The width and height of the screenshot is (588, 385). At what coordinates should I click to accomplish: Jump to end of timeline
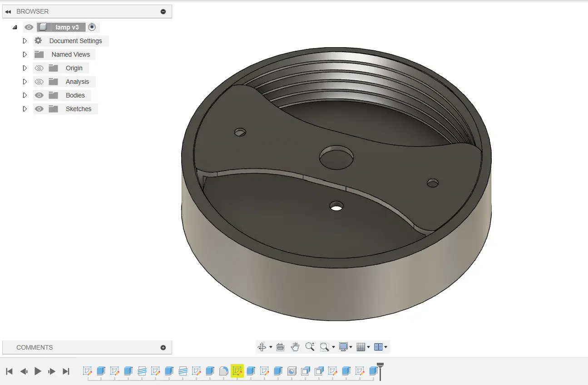(66, 371)
